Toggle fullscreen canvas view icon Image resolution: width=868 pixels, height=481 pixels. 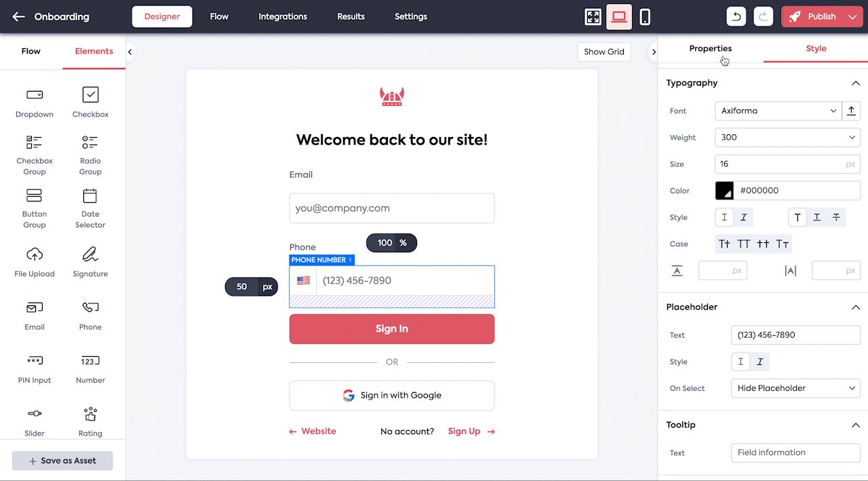click(593, 17)
